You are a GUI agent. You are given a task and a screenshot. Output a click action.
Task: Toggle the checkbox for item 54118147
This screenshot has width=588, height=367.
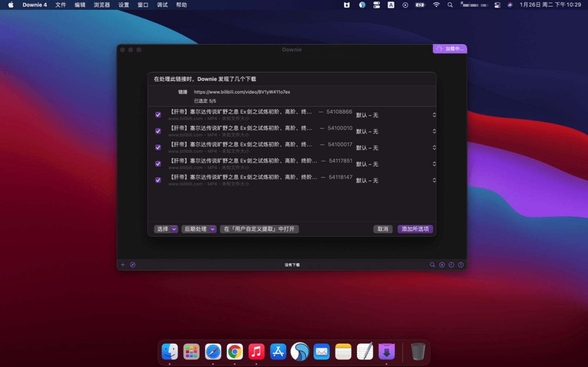158,180
